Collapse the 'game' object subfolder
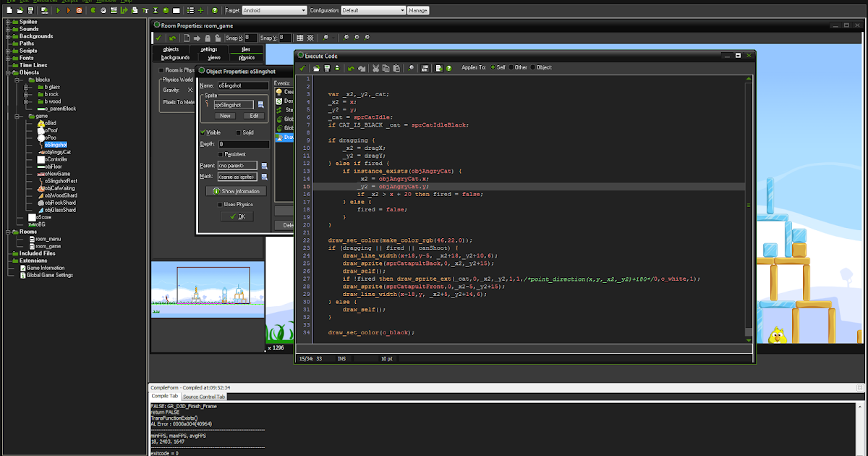The width and height of the screenshot is (868, 456). coord(17,116)
